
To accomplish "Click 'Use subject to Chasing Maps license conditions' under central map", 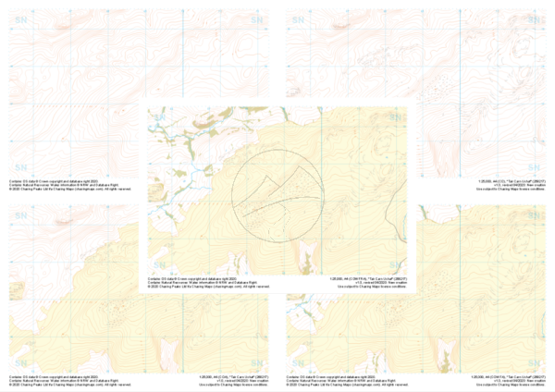I will click(373, 287).
